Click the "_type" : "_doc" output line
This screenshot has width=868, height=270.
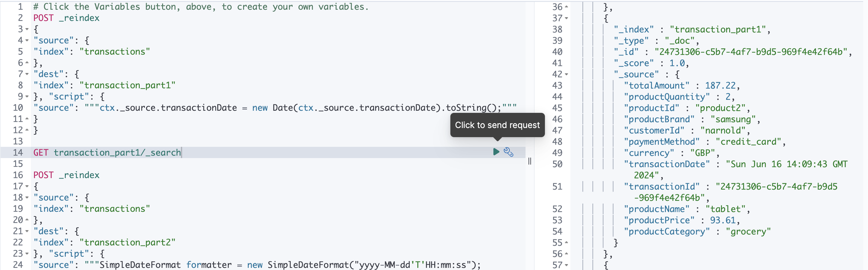pyautogui.click(x=656, y=40)
